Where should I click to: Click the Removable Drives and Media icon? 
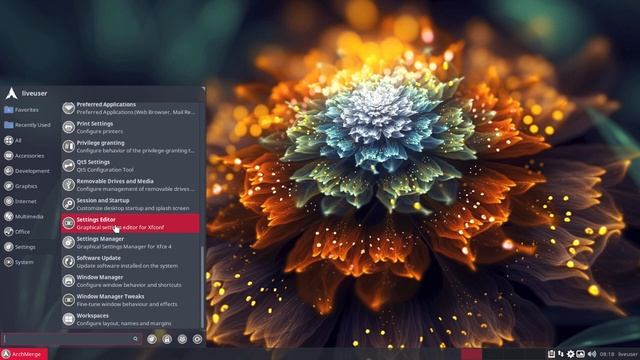[69, 185]
